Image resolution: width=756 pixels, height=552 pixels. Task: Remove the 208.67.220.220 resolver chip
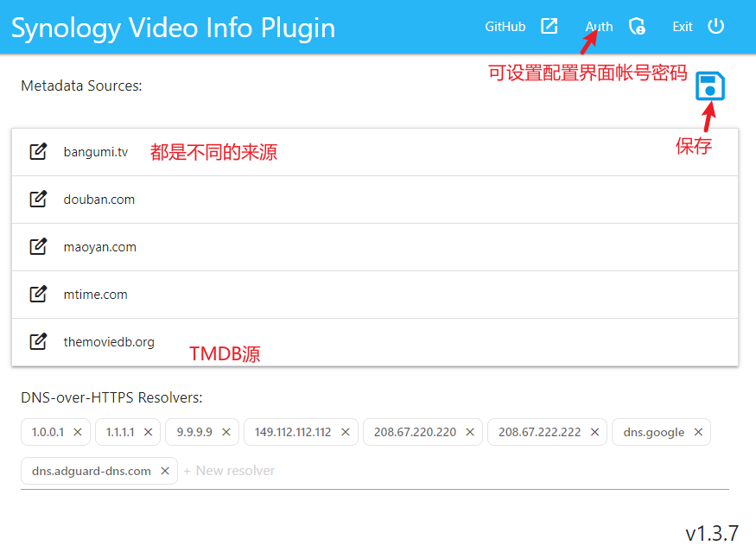click(x=470, y=432)
